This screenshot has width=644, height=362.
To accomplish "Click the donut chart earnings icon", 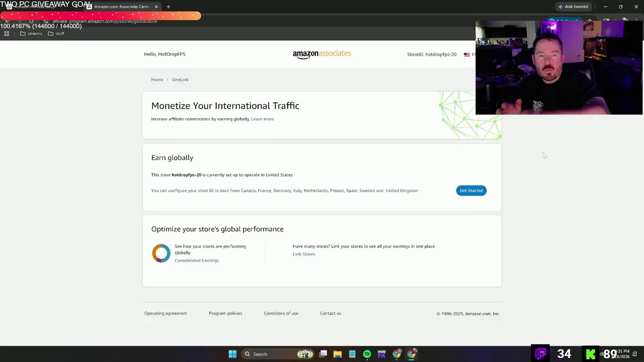I will (x=161, y=253).
